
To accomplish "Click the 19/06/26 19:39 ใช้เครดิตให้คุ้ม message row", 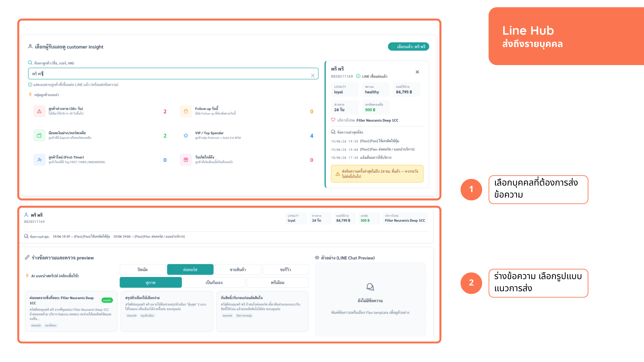I will point(377,141).
